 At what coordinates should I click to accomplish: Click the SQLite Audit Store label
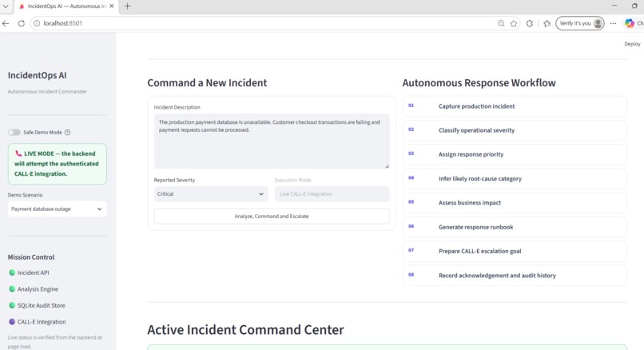tap(41, 305)
